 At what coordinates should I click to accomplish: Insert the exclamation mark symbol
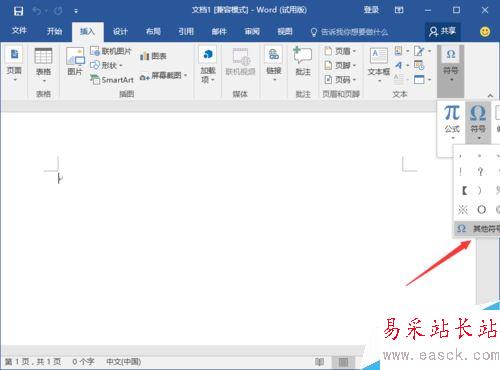click(x=461, y=172)
